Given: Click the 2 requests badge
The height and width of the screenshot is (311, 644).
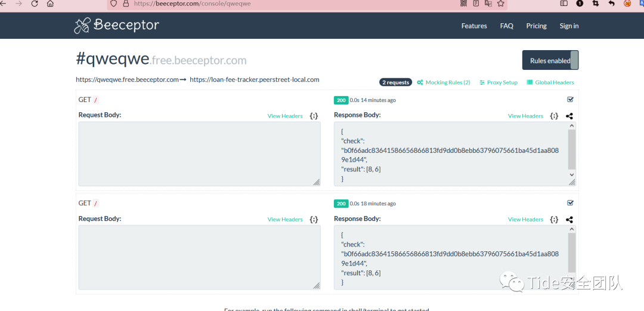Looking at the screenshot, I should (395, 82).
